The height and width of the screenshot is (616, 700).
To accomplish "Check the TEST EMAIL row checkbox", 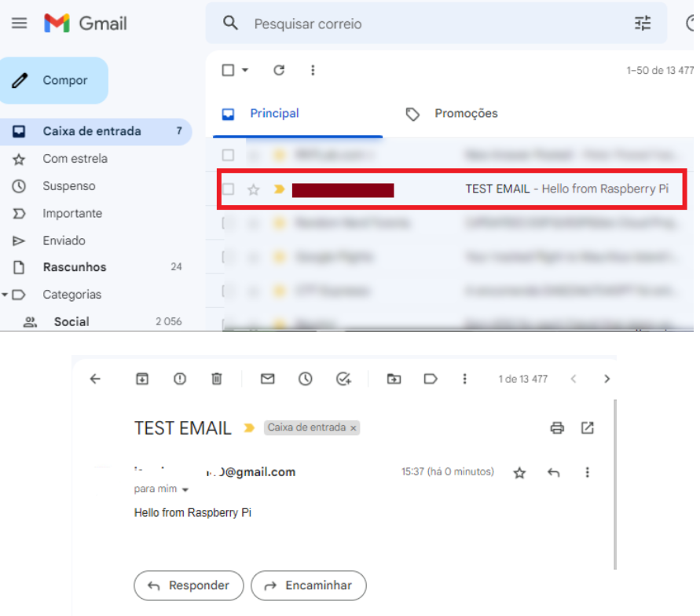I will click(x=228, y=189).
